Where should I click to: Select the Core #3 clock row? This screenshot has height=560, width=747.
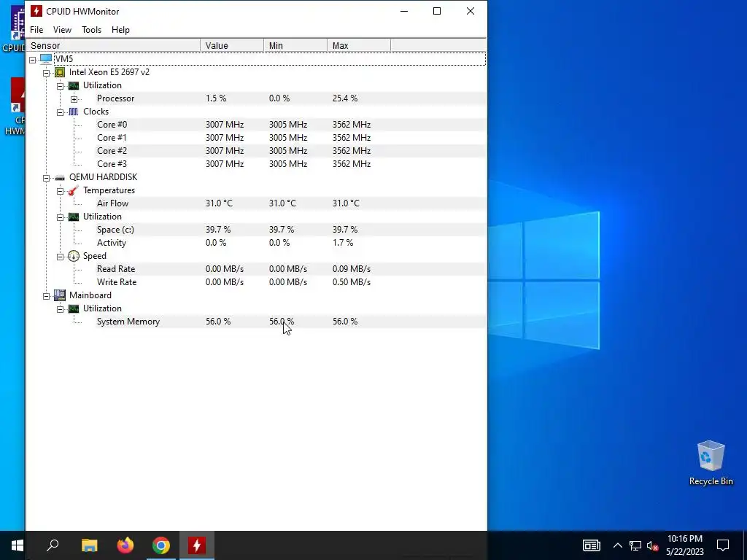coord(290,164)
